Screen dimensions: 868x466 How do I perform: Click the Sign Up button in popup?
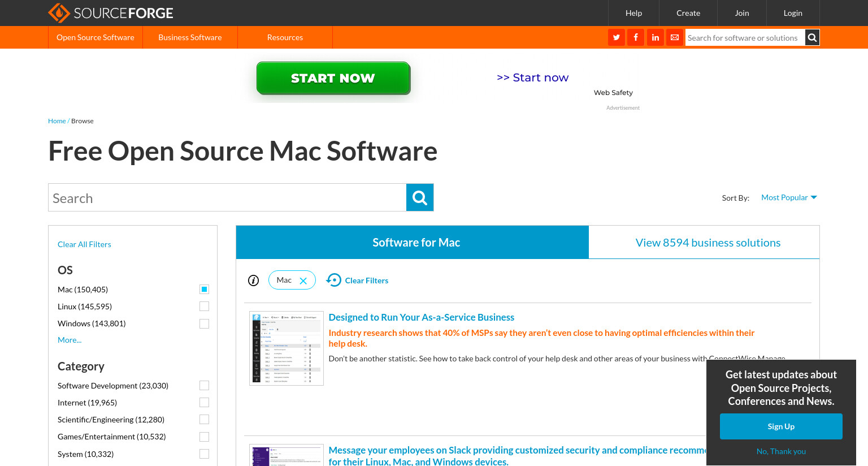coord(781,426)
